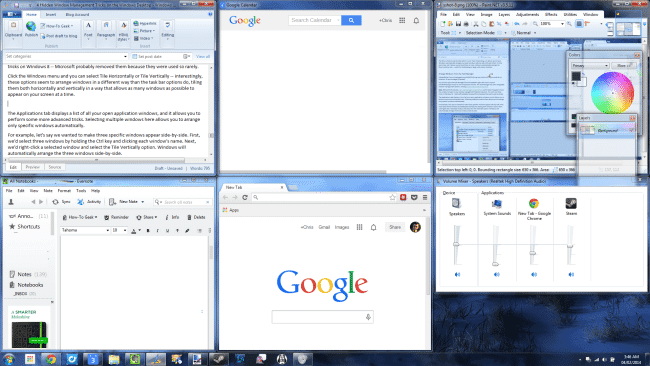The width and height of the screenshot is (650, 366).
Task: Open the zoom percentage dropdown in Paint.NET
Action: point(562,24)
